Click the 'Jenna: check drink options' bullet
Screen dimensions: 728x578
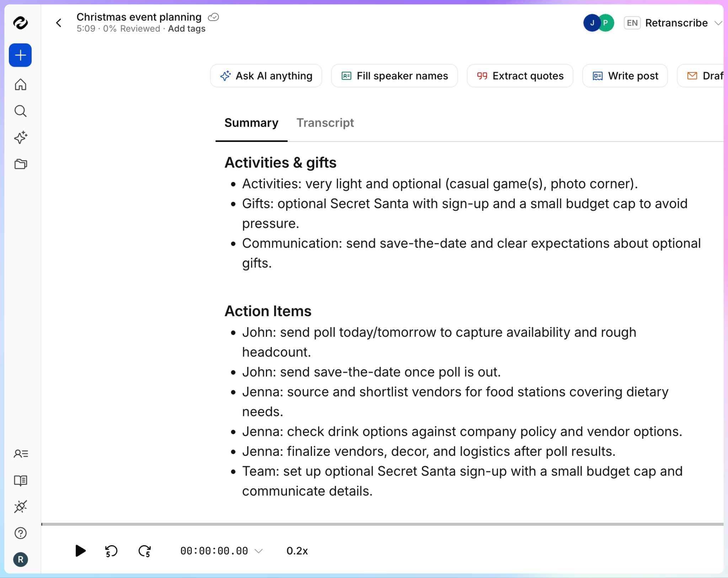click(x=462, y=431)
